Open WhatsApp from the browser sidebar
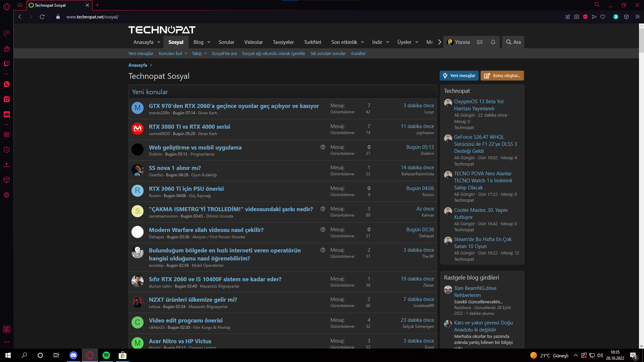Image resolution: width=644 pixels, height=362 pixels. coord(6,84)
